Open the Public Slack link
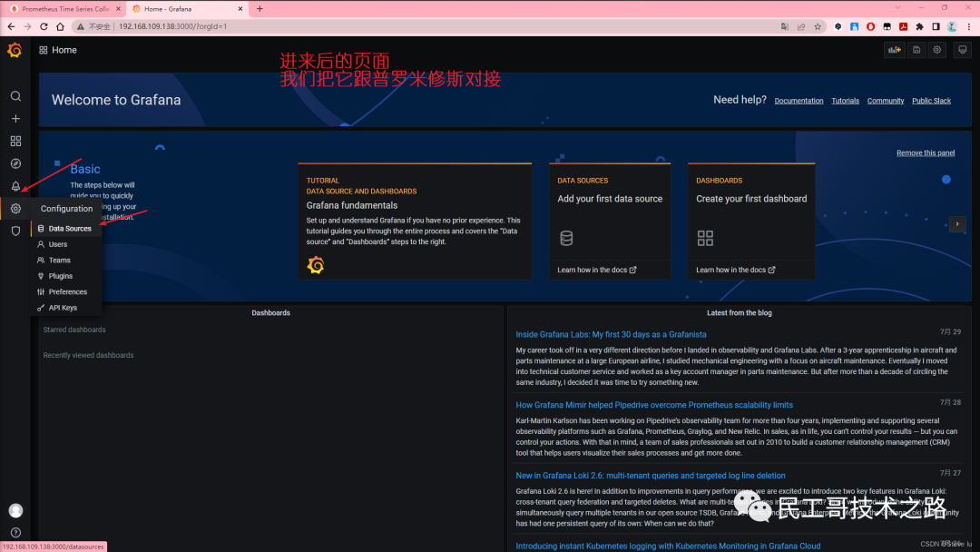 tap(931, 101)
